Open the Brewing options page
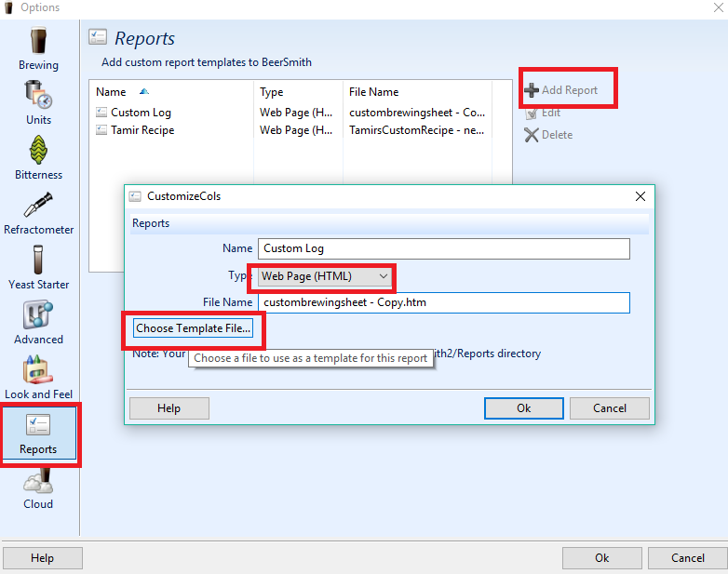This screenshot has height=574, width=728. (38, 48)
